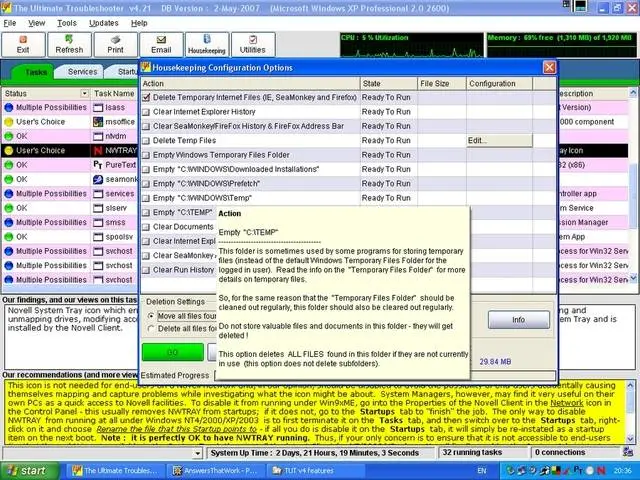Select the msoffice task icon

98,122
